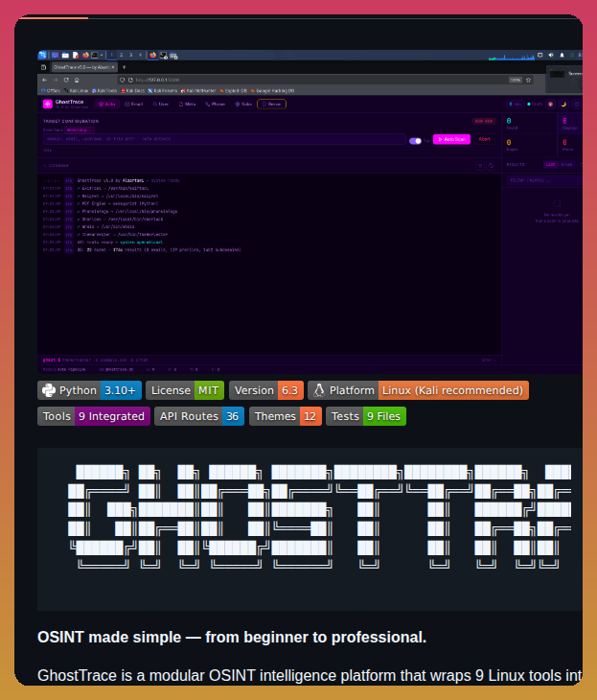Open the Exploit-DB bookmark
Viewport: 597px width, 700px height.
pos(234,91)
